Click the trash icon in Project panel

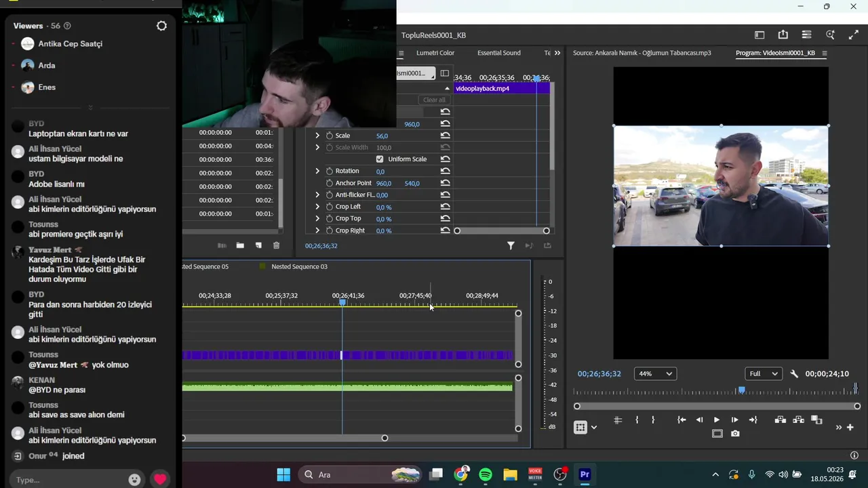(276, 245)
